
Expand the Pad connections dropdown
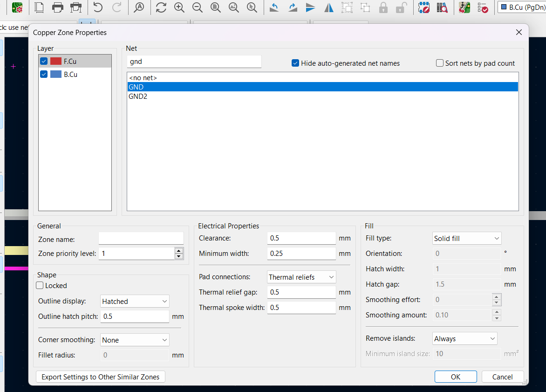tap(301, 277)
